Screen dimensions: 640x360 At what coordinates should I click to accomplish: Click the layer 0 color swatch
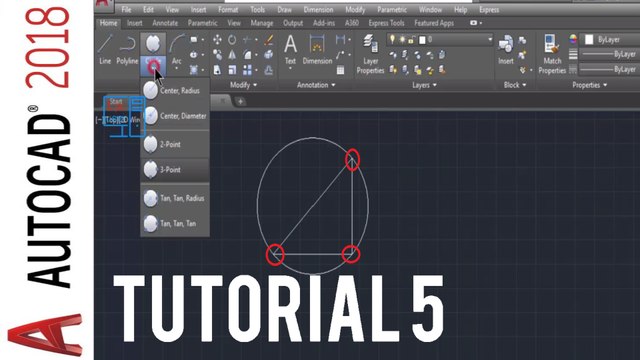point(422,40)
